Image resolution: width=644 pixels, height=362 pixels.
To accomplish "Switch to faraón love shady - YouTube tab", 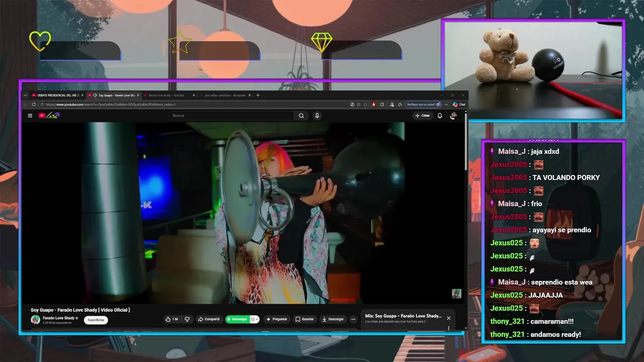I will pos(169,95).
